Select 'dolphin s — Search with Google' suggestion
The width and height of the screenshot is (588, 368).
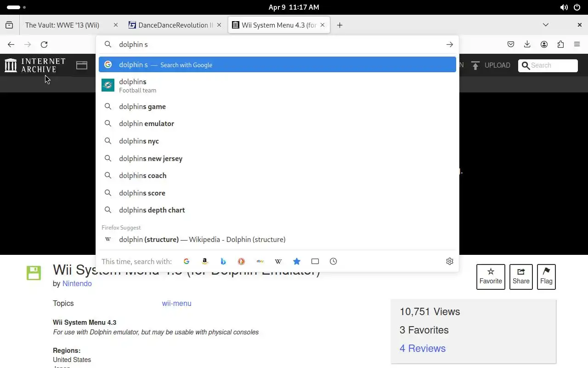coord(277,65)
